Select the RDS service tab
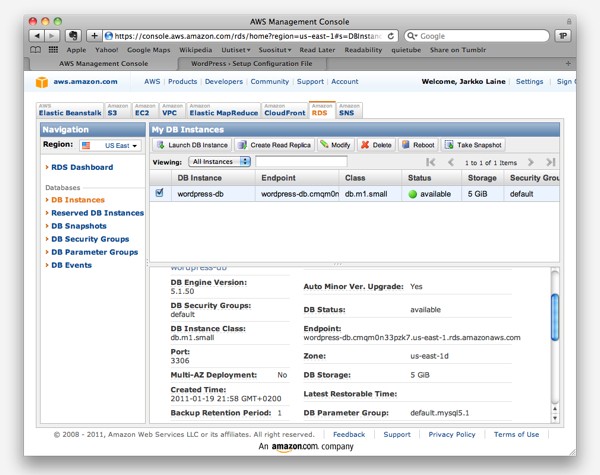The height and width of the screenshot is (475, 600). (x=322, y=110)
